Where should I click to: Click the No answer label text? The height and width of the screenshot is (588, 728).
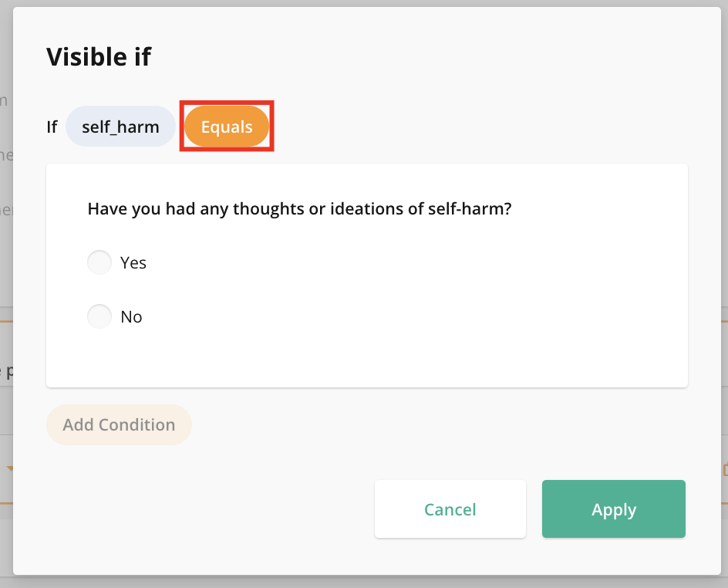click(x=132, y=317)
